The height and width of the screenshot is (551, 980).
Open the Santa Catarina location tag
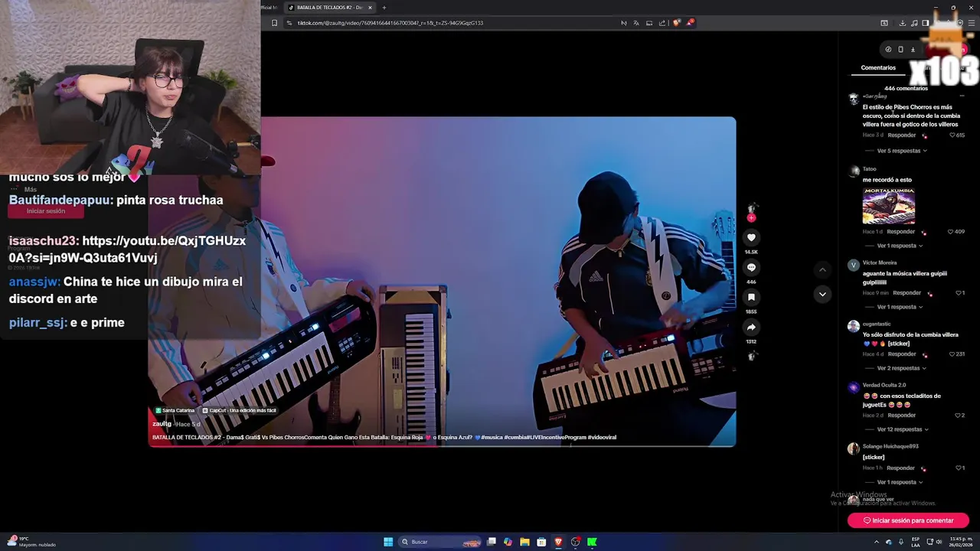tap(175, 411)
